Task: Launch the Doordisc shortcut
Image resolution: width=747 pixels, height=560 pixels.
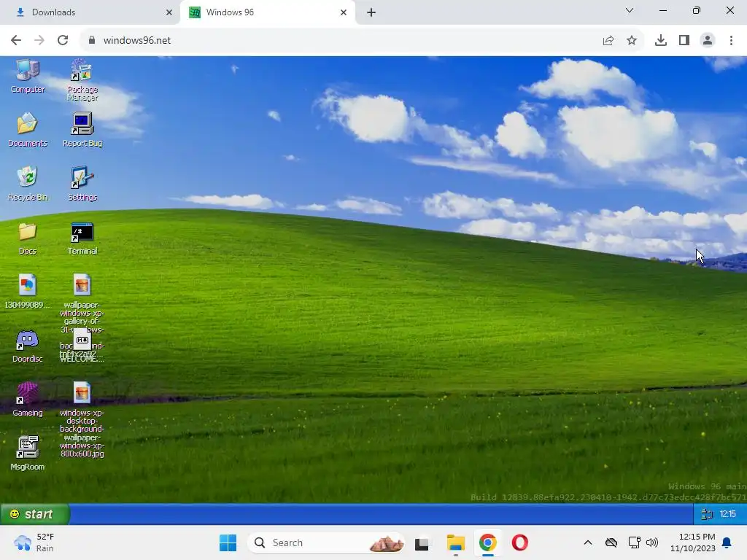Action: (28, 346)
